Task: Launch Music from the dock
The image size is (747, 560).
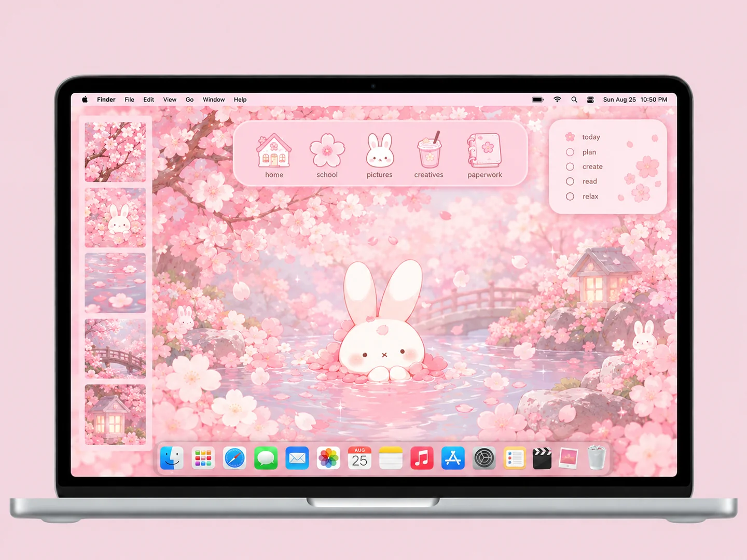Action: coord(422,458)
